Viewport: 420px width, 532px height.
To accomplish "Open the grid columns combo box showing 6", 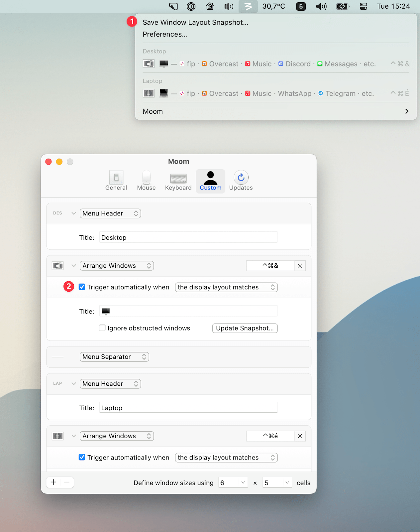I will tap(233, 482).
